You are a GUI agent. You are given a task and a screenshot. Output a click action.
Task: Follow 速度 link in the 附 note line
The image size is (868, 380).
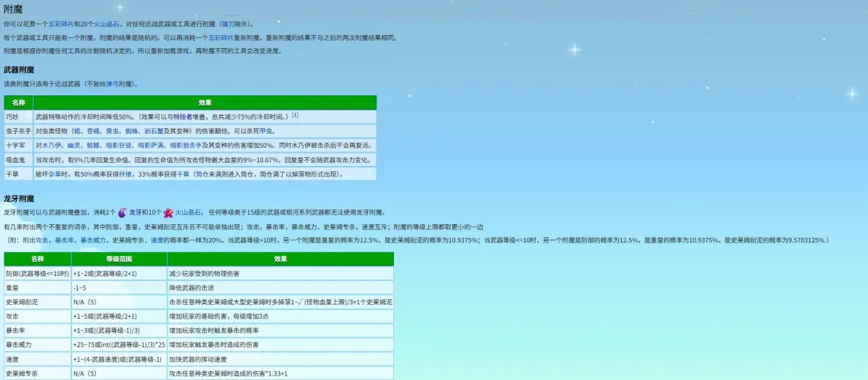coord(156,240)
